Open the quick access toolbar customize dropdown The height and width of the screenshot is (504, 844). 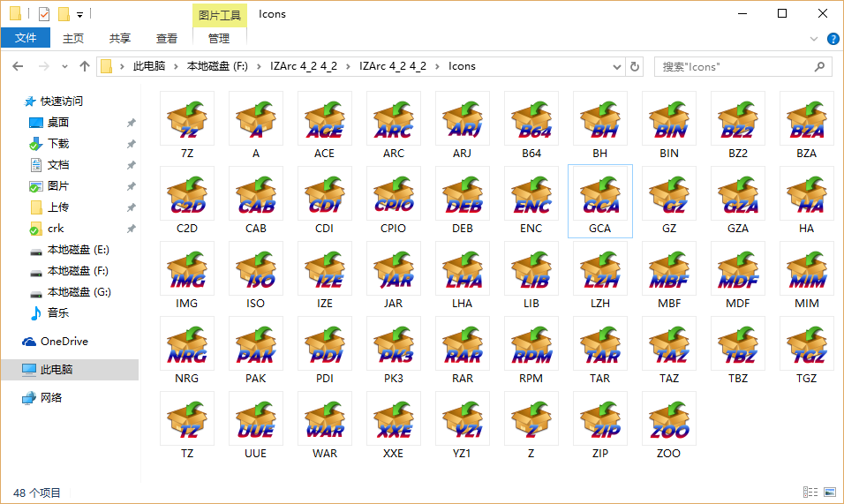coord(80,14)
